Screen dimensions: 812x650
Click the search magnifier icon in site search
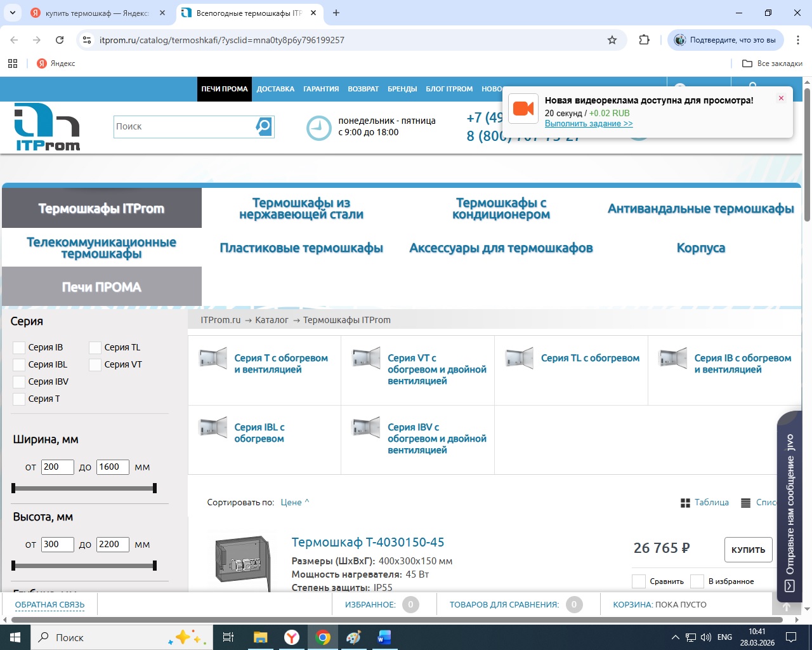[x=263, y=126]
